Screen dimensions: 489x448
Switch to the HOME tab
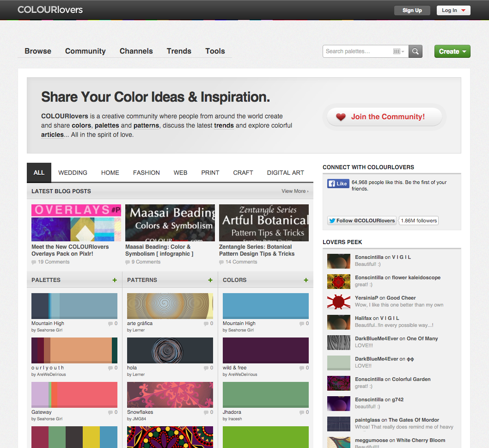point(110,172)
